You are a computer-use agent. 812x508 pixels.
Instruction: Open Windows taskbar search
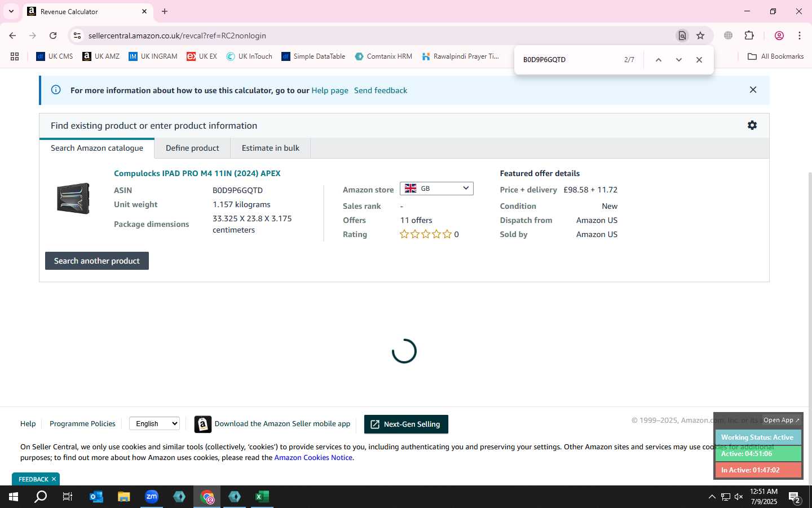[41, 497]
